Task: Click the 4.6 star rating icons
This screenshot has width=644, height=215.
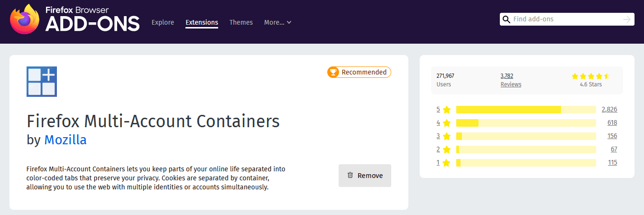Action: pos(591,76)
